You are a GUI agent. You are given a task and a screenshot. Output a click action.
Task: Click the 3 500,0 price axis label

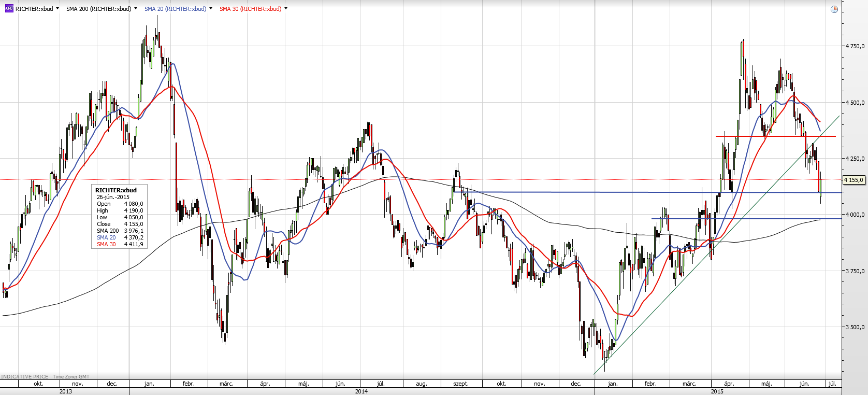click(855, 327)
